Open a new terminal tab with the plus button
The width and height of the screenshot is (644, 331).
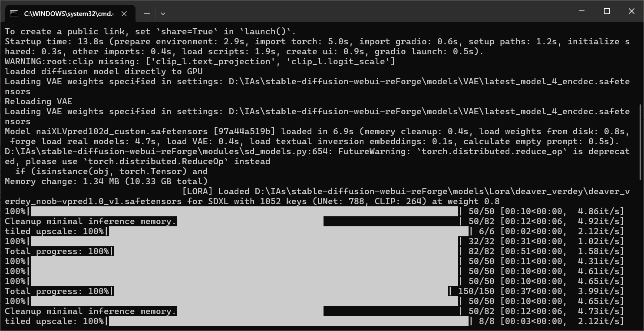coord(147,13)
